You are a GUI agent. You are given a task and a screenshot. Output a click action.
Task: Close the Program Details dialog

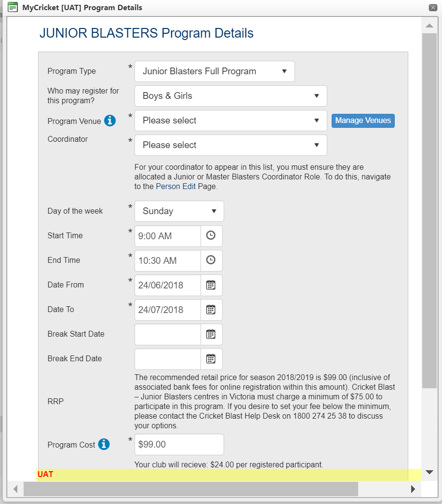click(x=433, y=7)
